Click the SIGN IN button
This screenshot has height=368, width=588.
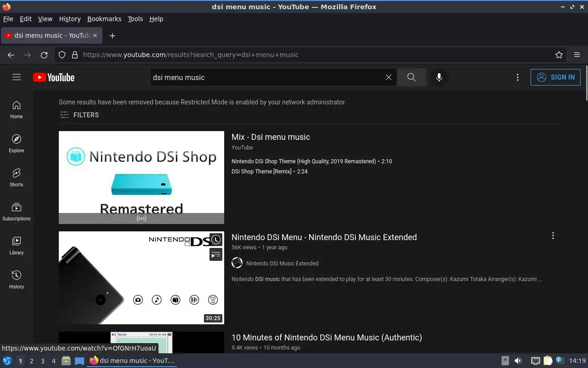[x=555, y=77]
